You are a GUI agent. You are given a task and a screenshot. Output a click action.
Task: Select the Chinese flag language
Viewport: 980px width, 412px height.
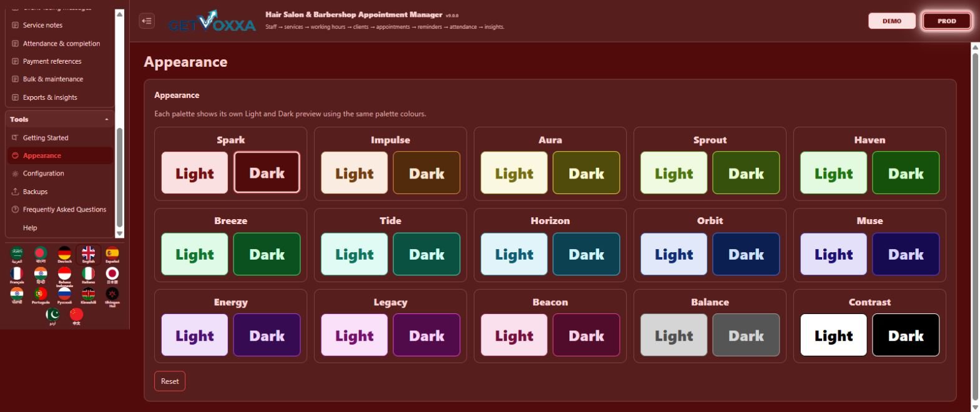pyautogui.click(x=76, y=316)
